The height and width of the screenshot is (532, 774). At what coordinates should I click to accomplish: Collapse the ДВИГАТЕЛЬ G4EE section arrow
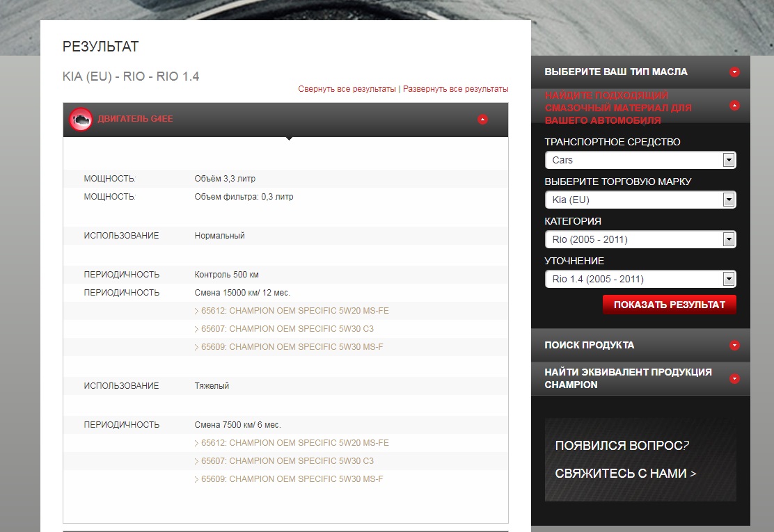483,120
